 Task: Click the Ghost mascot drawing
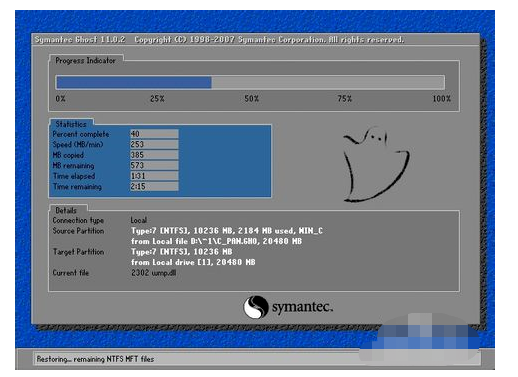tap(376, 164)
